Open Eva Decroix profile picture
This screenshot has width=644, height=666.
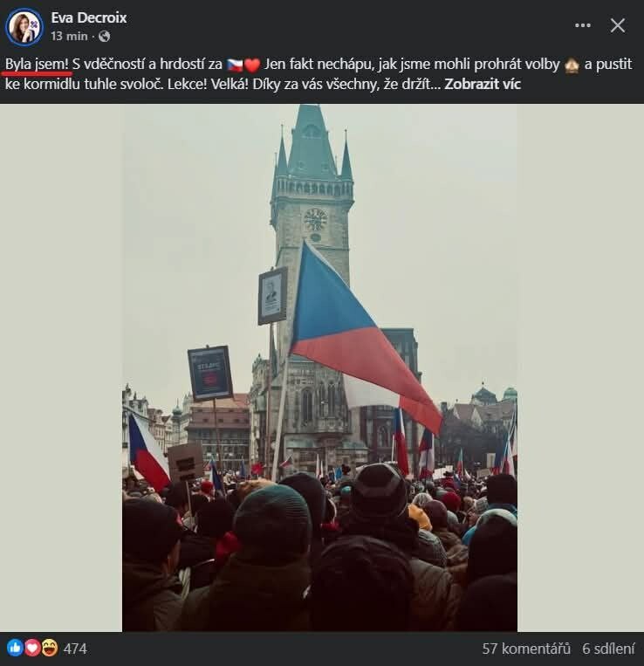click(x=24, y=27)
